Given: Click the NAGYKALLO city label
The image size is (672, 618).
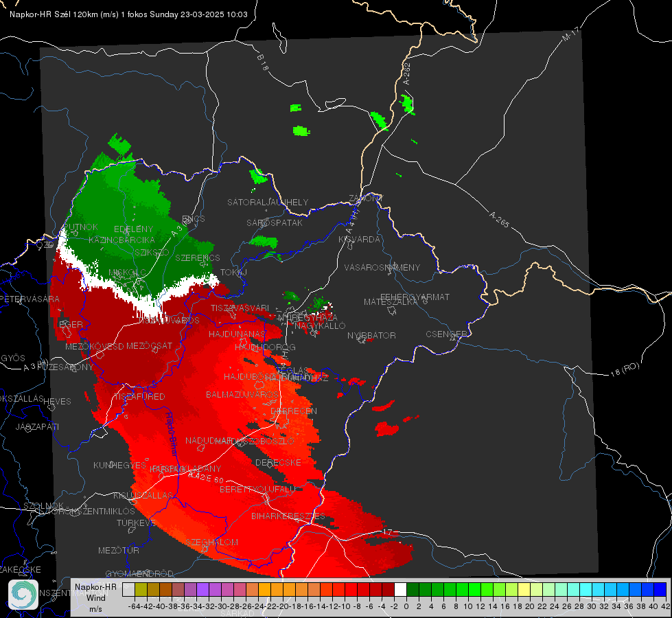Looking at the screenshot, I should click(x=320, y=326).
